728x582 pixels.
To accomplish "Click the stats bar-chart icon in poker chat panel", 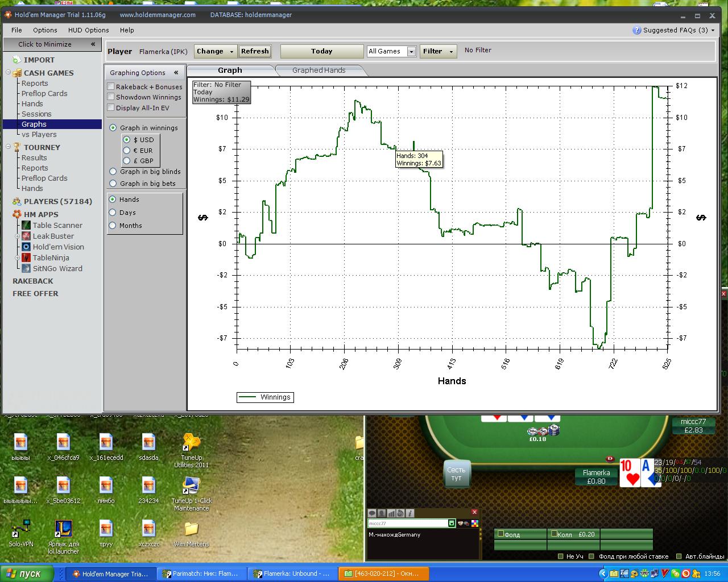I will (391, 513).
